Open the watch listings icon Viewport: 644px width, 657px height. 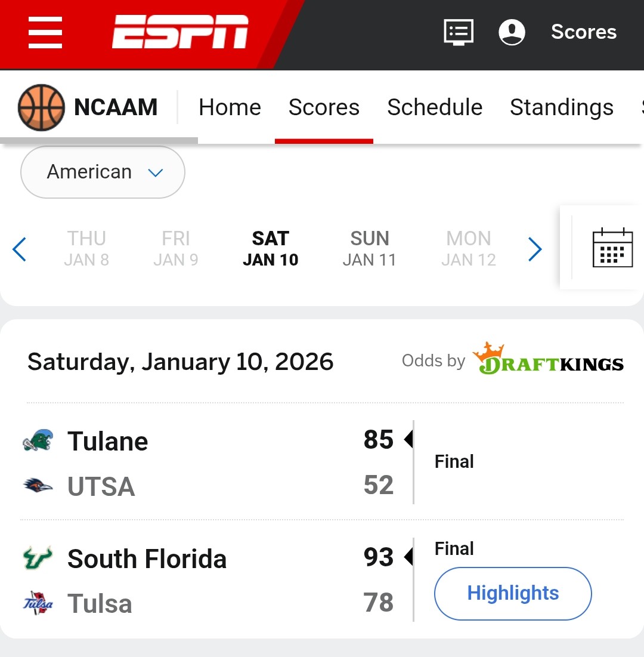pyautogui.click(x=459, y=32)
